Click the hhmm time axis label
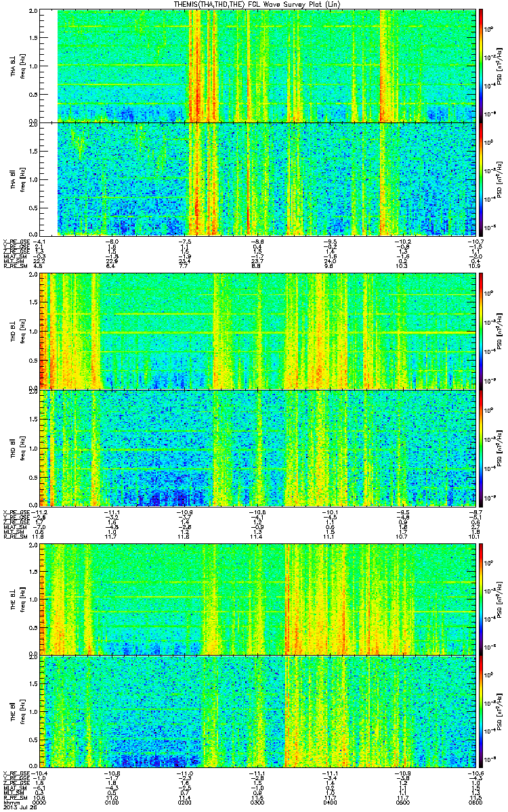 (10, 803)
